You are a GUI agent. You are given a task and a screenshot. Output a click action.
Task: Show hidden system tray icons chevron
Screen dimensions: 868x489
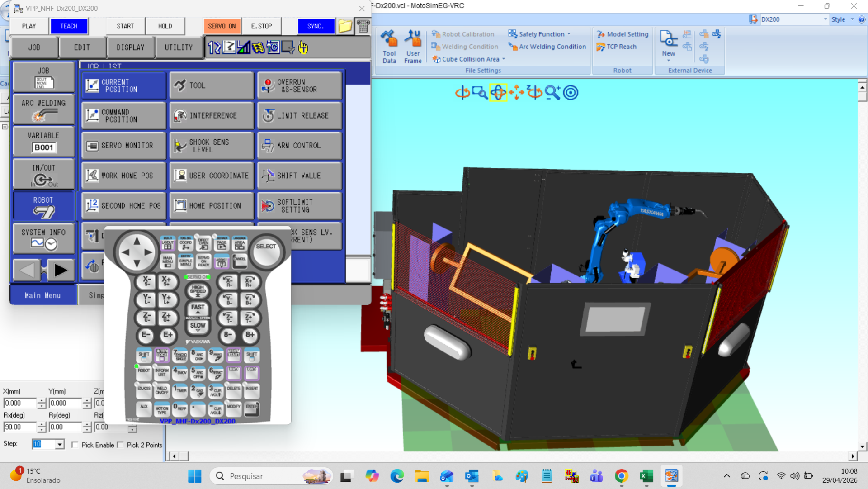[x=726, y=476]
